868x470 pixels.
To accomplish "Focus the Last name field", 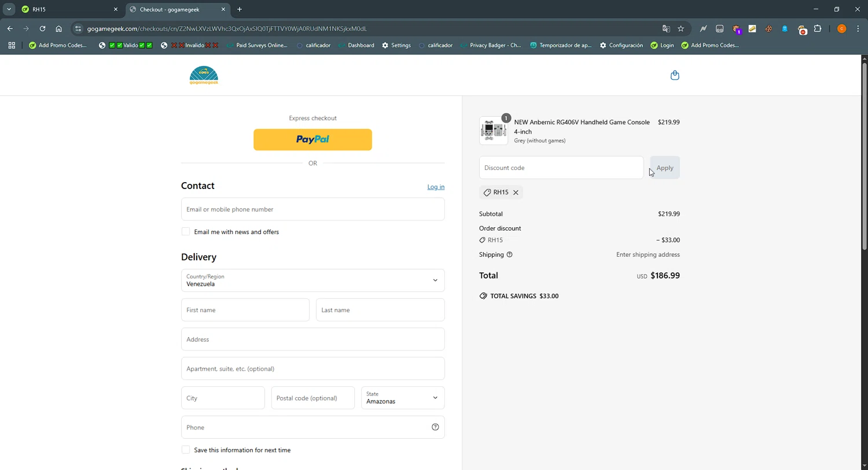I will (380, 310).
